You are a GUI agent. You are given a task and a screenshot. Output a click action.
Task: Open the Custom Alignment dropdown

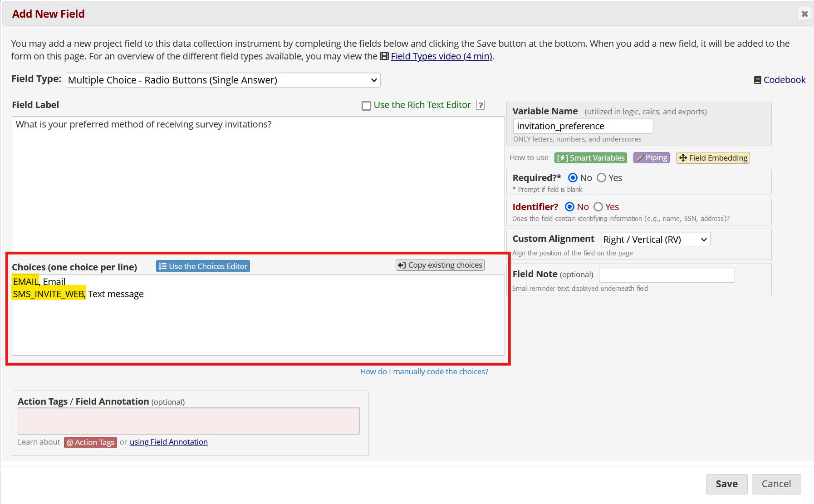(x=656, y=240)
